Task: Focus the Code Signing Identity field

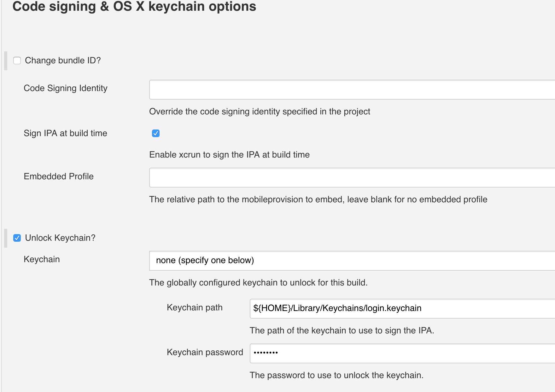Action: click(352, 90)
